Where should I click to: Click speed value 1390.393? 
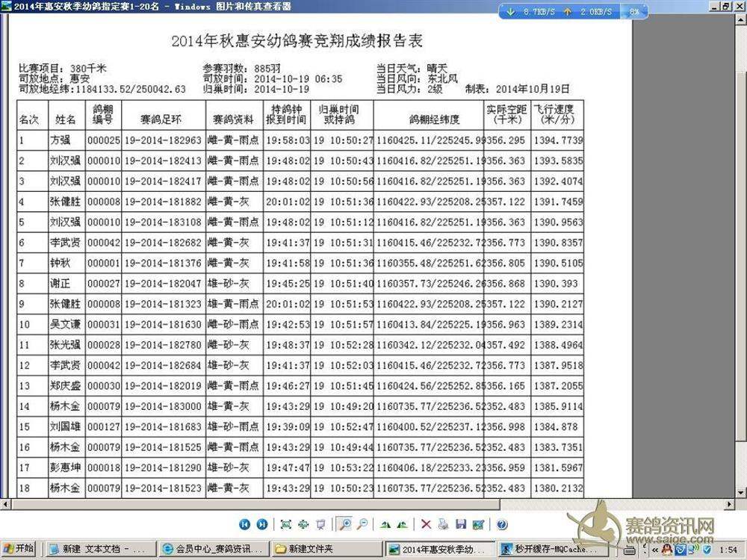(556, 284)
